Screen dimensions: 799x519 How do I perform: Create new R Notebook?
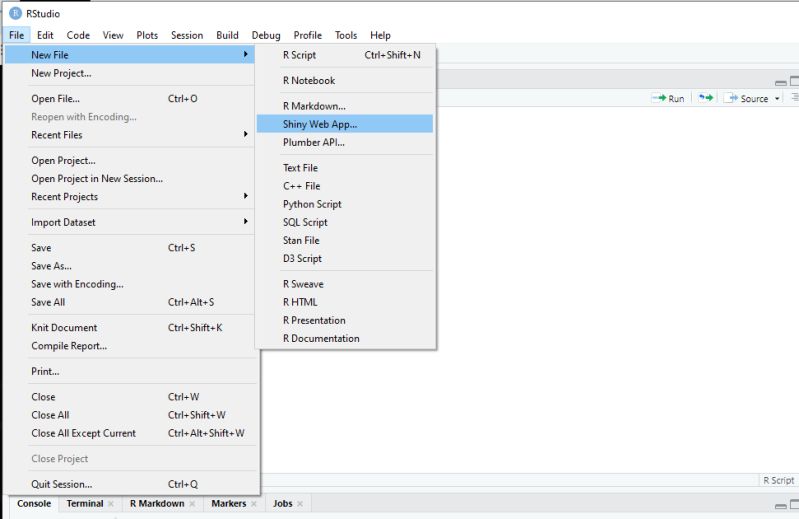coord(345,80)
